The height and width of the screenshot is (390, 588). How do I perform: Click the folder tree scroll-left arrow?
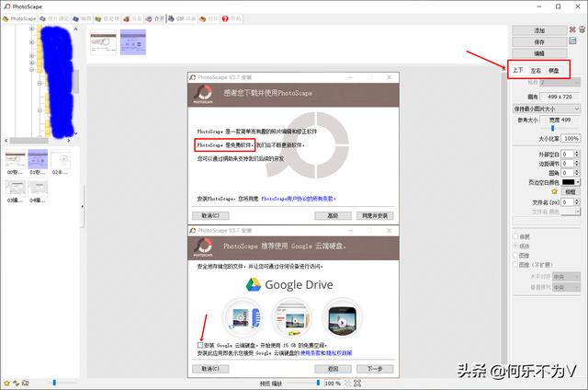(6, 141)
